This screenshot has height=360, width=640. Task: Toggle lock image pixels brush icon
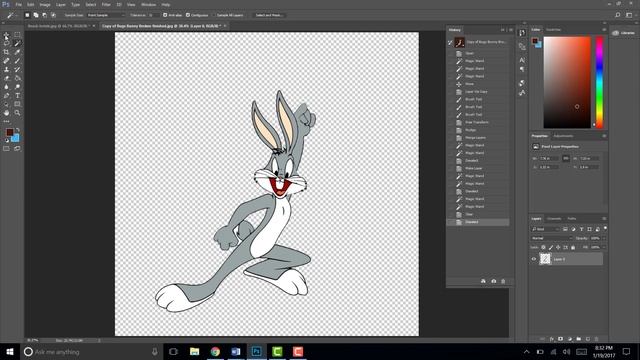click(x=551, y=247)
